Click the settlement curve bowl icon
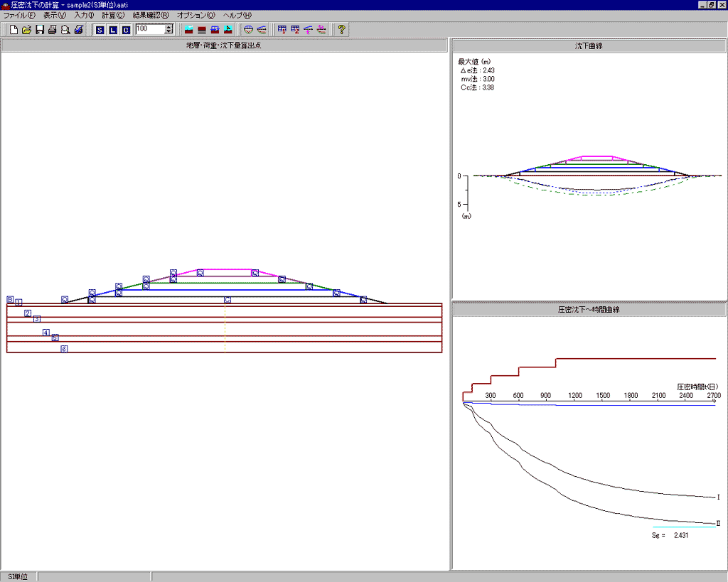728x582 pixels. [248, 30]
